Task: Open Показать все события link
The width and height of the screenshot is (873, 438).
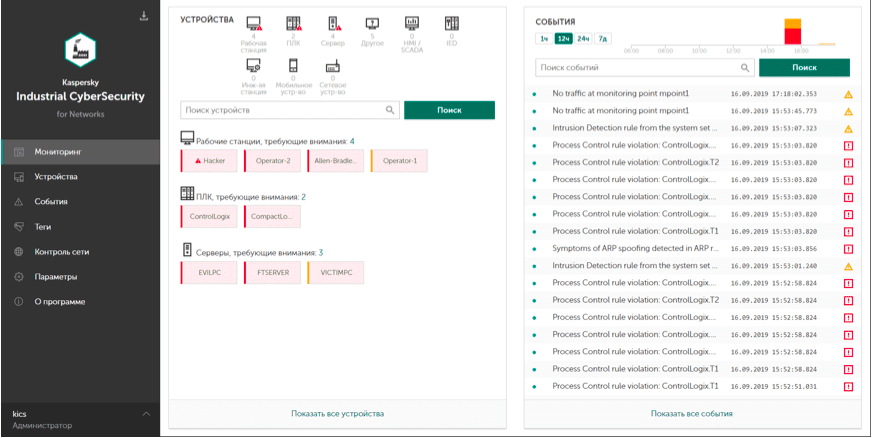Action: (x=692, y=414)
